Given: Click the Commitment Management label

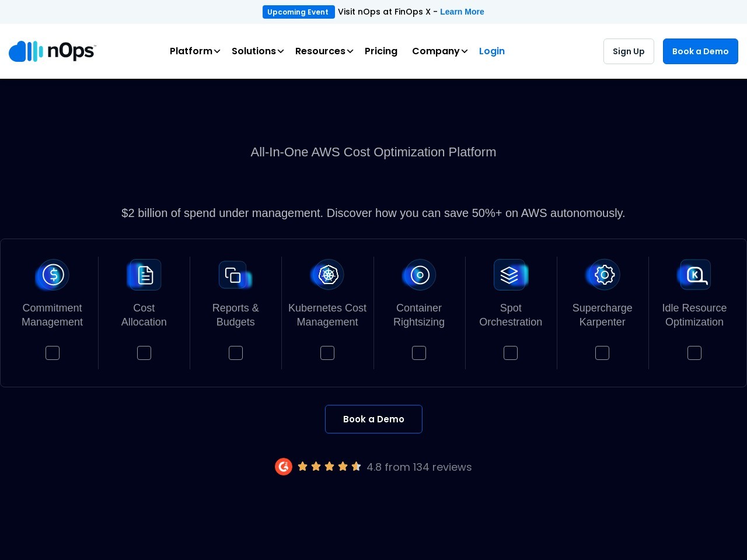Looking at the screenshot, I should [53, 315].
